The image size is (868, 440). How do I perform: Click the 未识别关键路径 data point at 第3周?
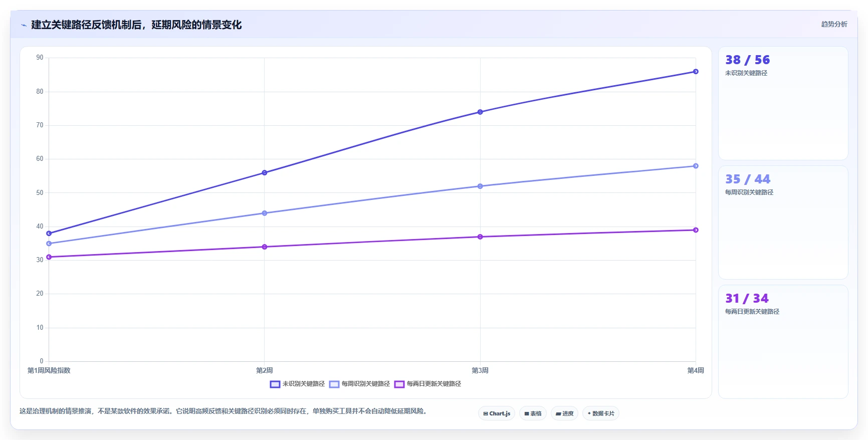(480, 112)
